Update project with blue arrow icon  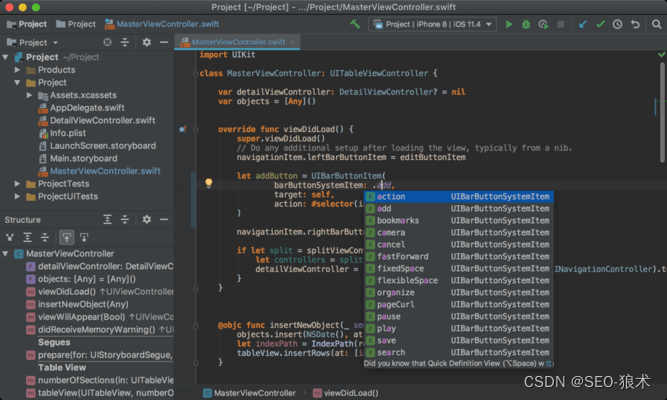[583, 24]
